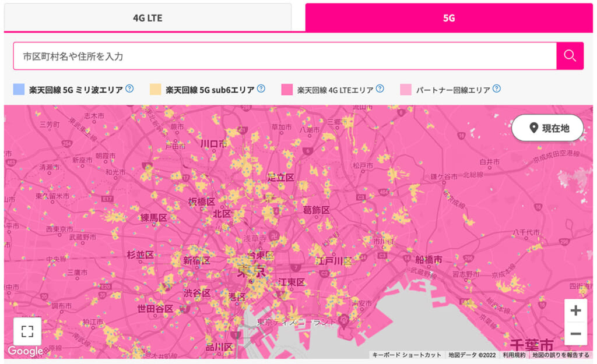Click the 西東京市 map label
The height and width of the screenshot is (364, 597).
point(59,229)
